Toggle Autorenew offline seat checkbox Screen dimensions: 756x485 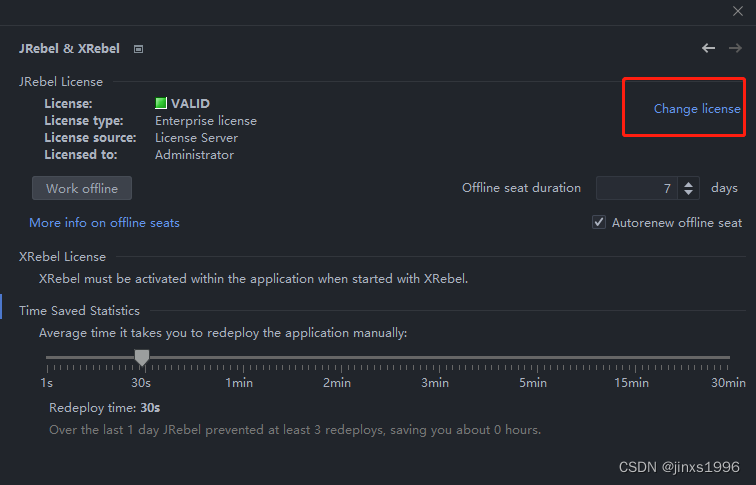pos(599,222)
